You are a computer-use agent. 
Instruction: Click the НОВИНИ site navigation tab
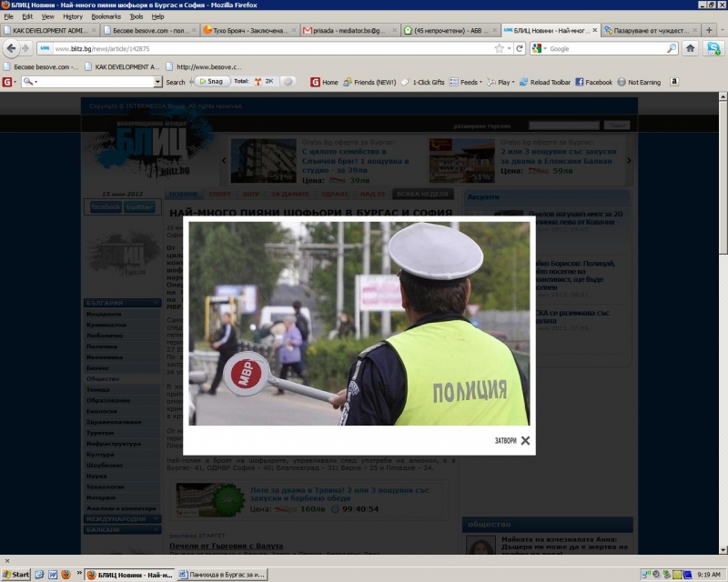(x=184, y=194)
